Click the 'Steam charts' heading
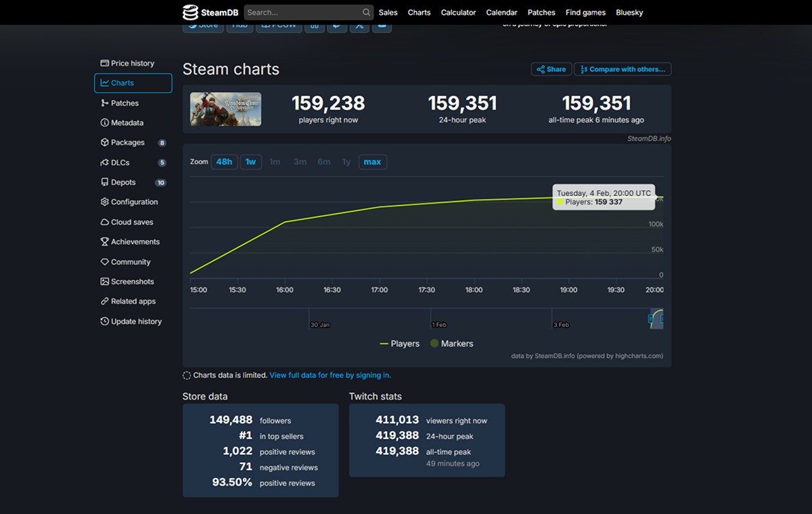The height and width of the screenshot is (514, 812). coord(231,69)
